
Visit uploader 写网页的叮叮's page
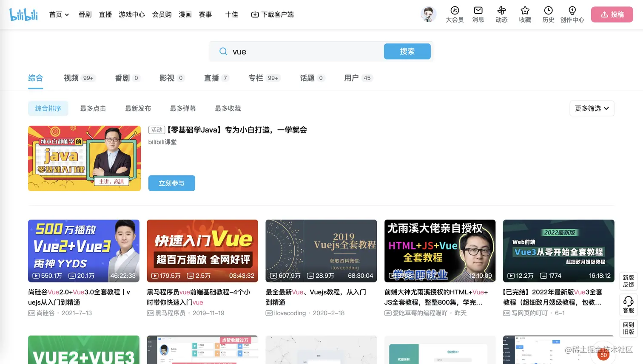tap(529, 313)
